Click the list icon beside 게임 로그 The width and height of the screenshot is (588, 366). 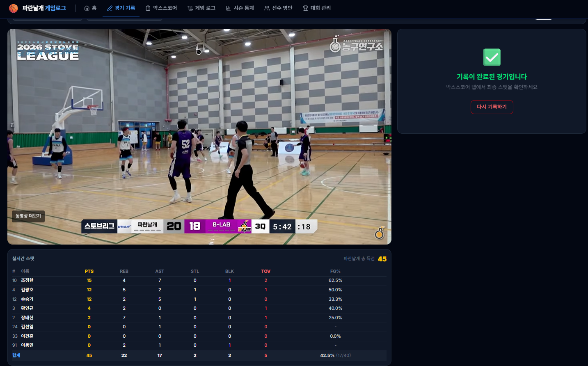(x=190, y=8)
